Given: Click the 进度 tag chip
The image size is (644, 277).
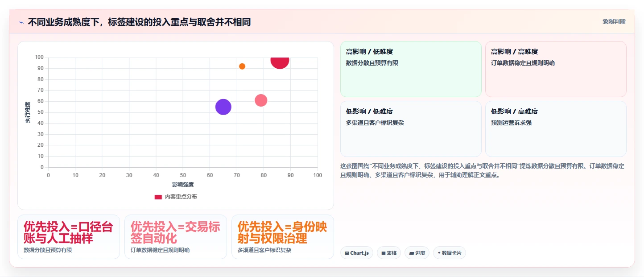Looking at the screenshot, I should pos(417,253).
